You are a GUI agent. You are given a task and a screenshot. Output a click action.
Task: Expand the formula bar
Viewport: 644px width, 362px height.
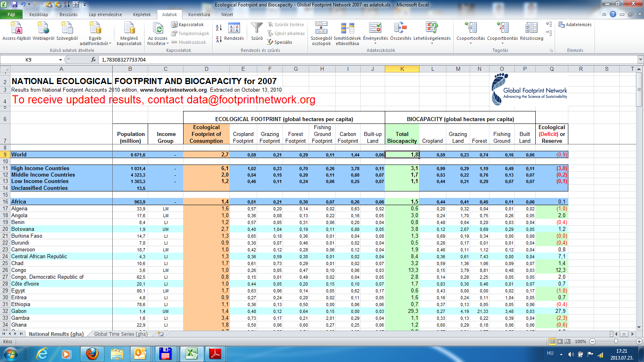(x=640, y=60)
